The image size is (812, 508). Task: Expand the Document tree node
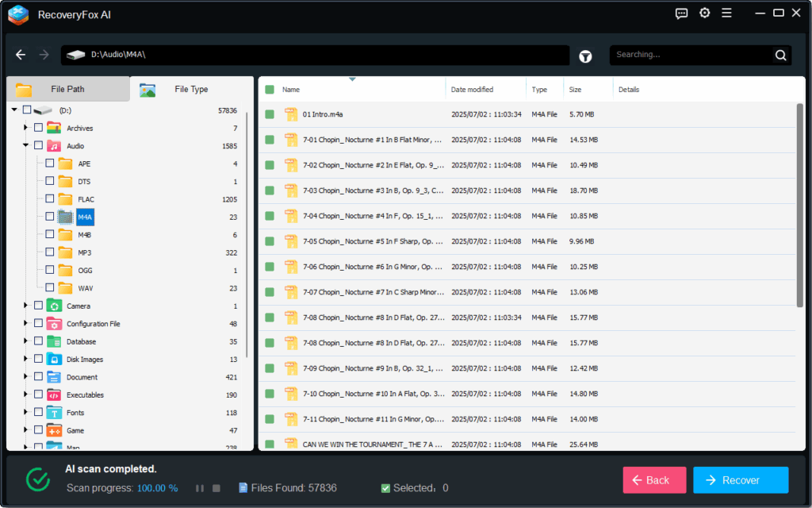tap(25, 377)
